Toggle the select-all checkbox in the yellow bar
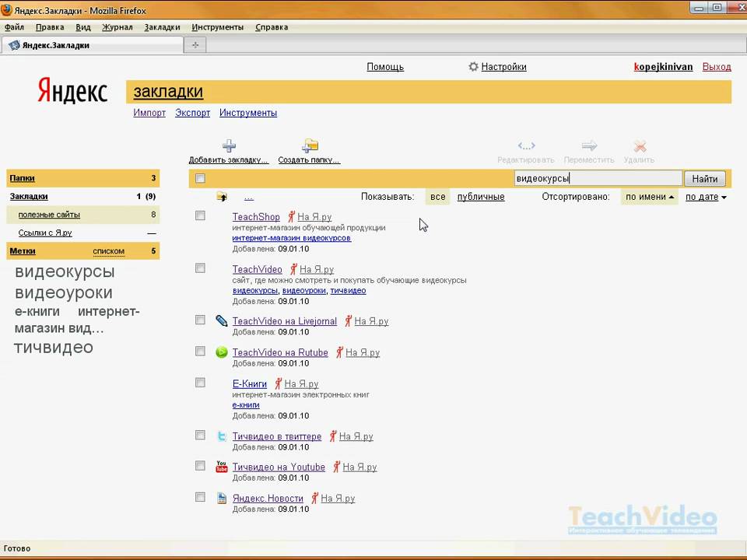This screenshot has height=560, width=747. (200, 178)
